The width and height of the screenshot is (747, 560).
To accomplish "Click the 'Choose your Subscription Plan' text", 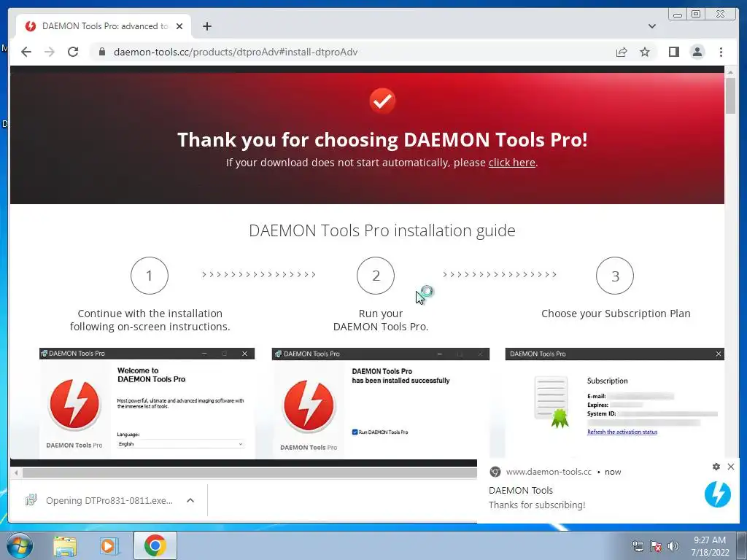I will (616, 314).
